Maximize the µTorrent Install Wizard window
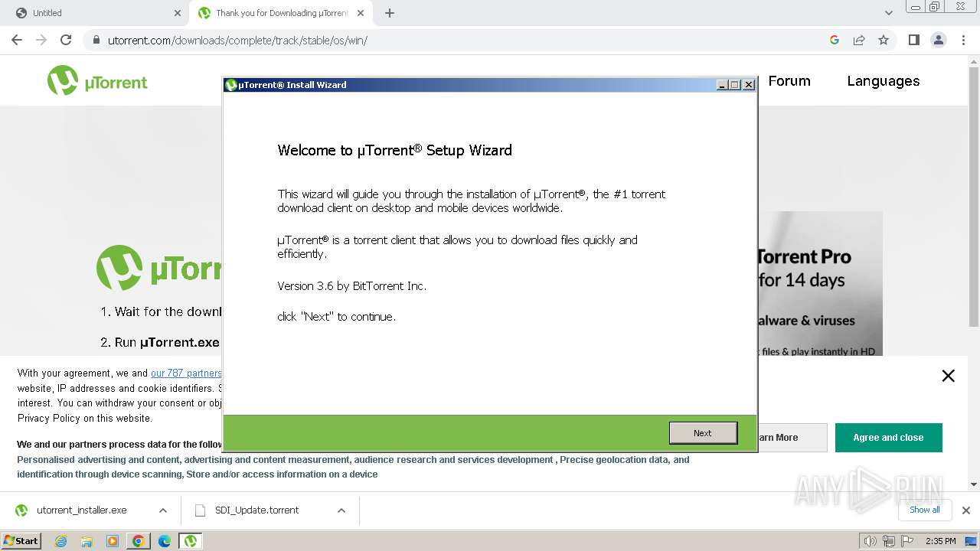This screenshot has width=980, height=551. coord(735,85)
